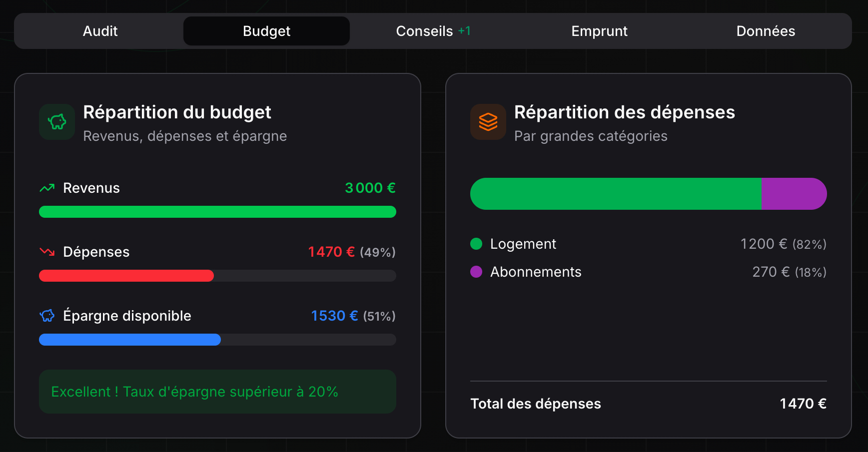Switch to the Audit tab

coord(100,30)
